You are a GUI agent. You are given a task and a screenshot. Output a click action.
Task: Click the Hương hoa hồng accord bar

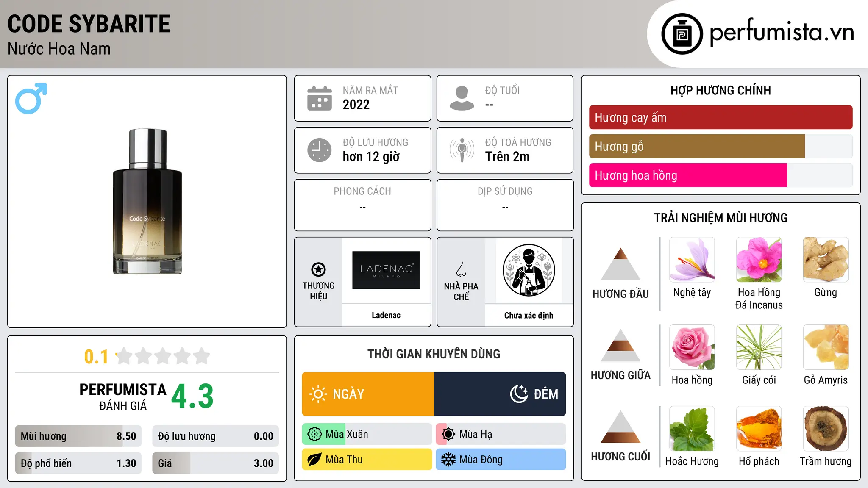click(x=721, y=175)
